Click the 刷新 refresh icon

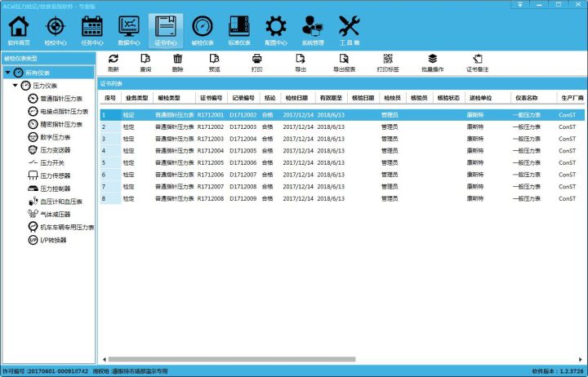(x=113, y=63)
